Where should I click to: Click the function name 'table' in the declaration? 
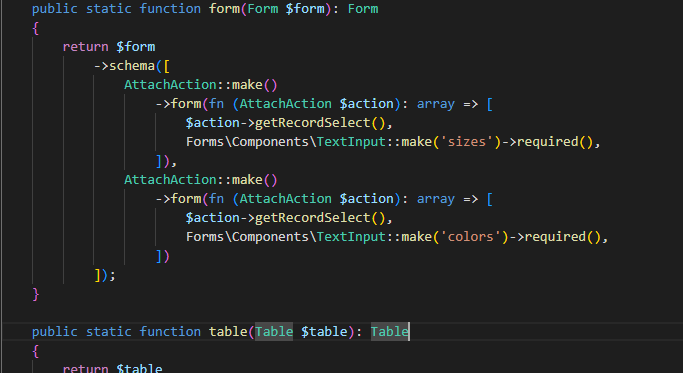click(x=228, y=332)
